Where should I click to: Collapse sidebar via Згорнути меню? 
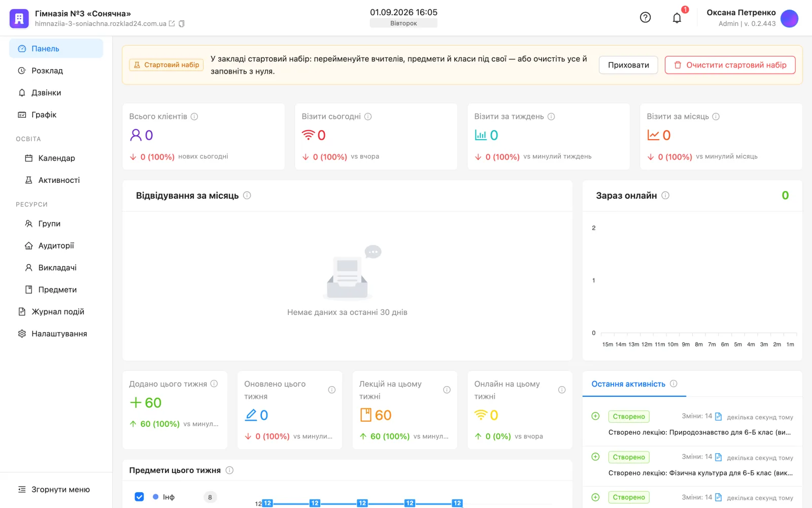[x=54, y=490]
